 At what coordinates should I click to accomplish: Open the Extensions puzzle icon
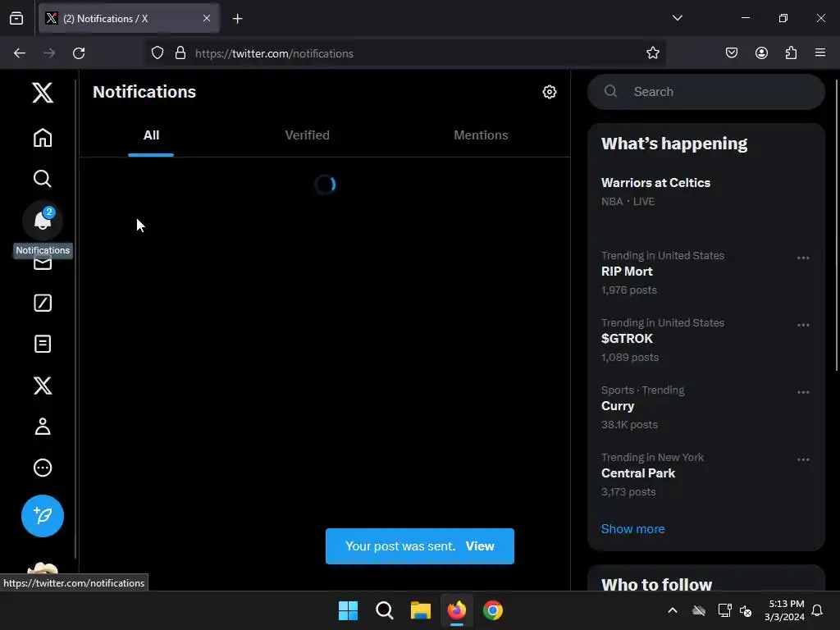click(x=791, y=53)
